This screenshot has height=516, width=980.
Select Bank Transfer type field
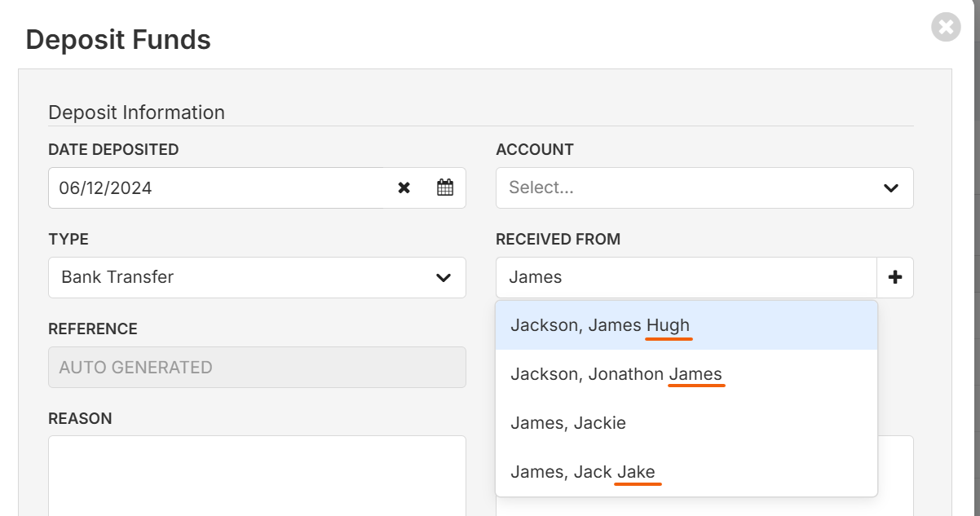(x=257, y=277)
